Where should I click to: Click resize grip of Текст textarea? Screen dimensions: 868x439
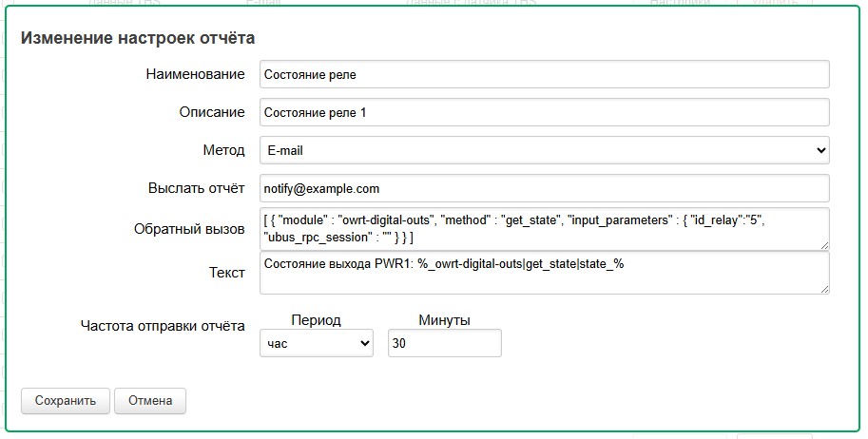823,288
